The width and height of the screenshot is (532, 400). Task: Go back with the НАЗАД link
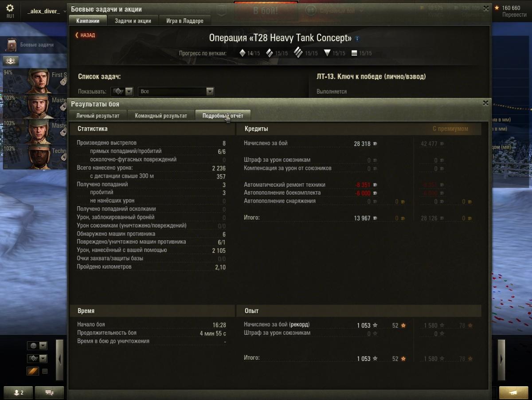point(85,35)
